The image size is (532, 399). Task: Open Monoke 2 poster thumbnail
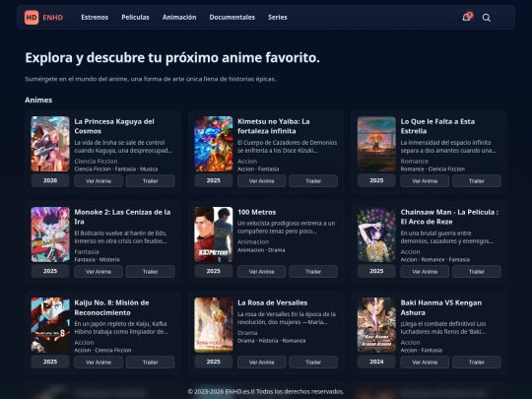click(x=50, y=234)
